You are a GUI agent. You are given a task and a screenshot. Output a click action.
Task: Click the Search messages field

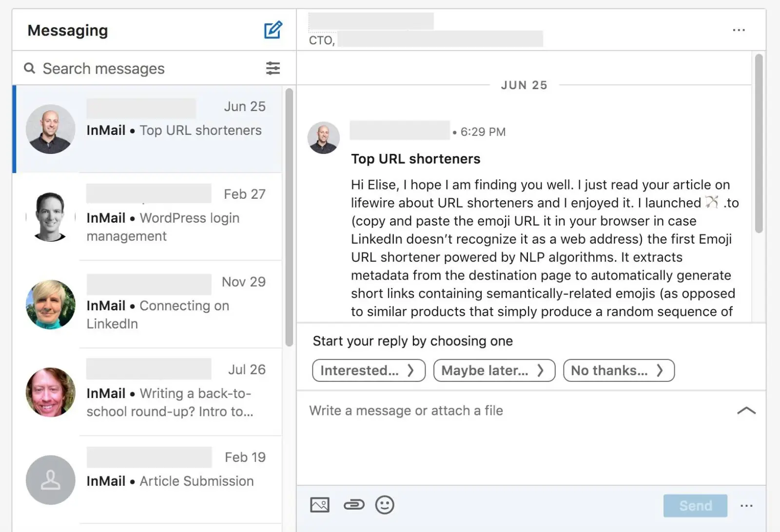pos(146,68)
